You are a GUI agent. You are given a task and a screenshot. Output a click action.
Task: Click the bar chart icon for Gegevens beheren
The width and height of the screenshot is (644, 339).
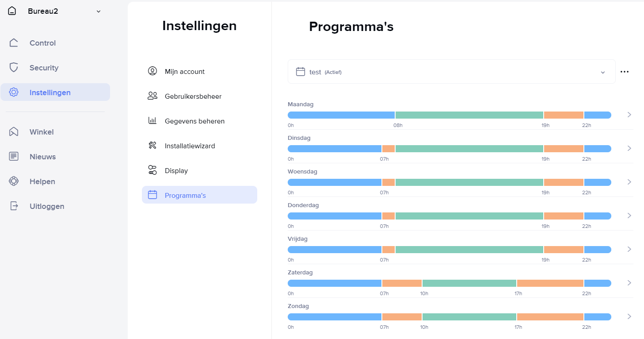(x=152, y=121)
